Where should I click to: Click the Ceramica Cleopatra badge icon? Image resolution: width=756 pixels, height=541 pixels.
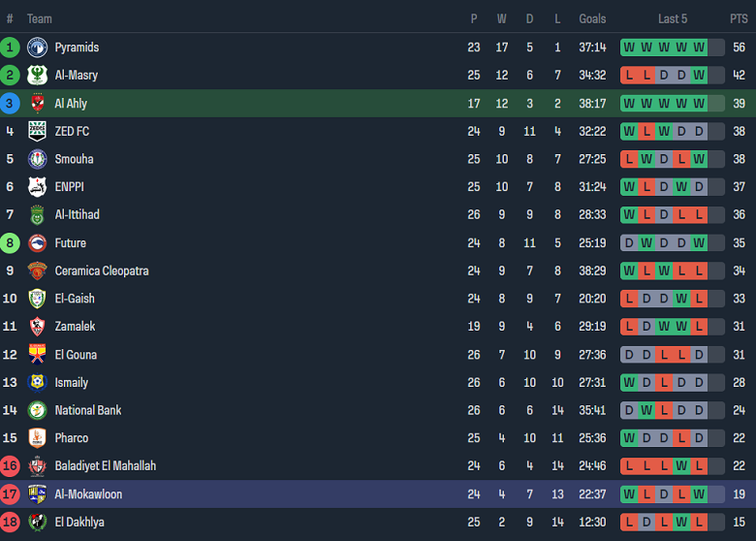(37, 270)
